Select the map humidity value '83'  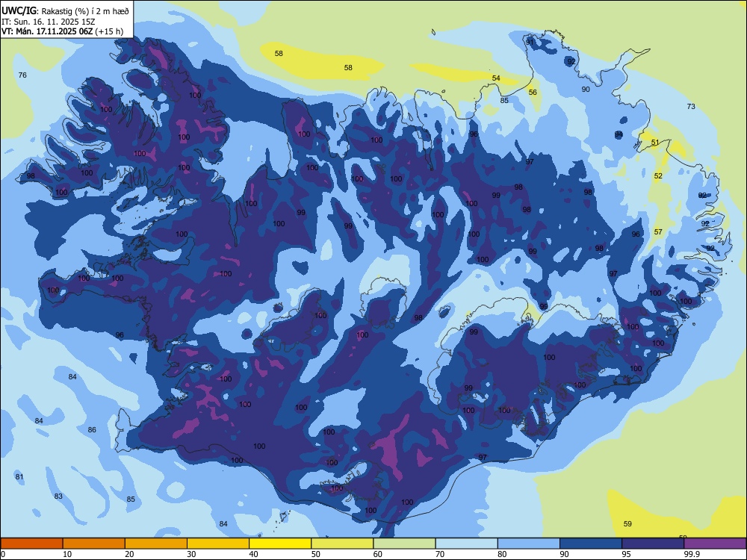[x=58, y=497]
